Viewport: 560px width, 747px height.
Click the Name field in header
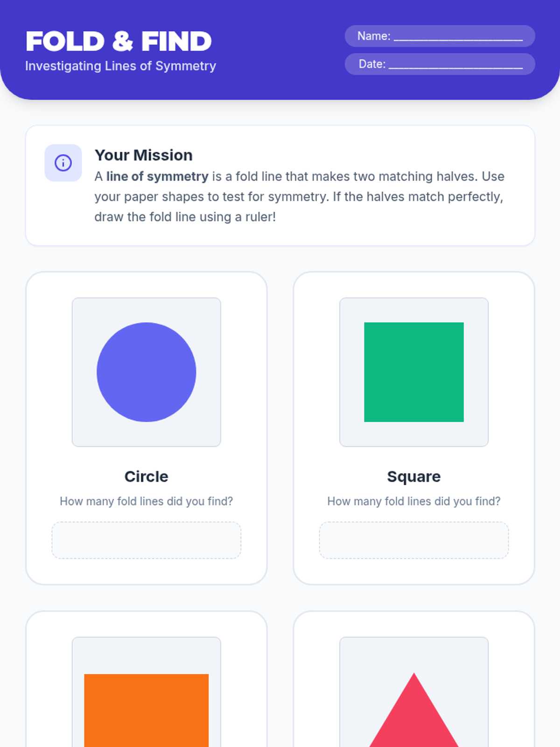[x=440, y=36]
